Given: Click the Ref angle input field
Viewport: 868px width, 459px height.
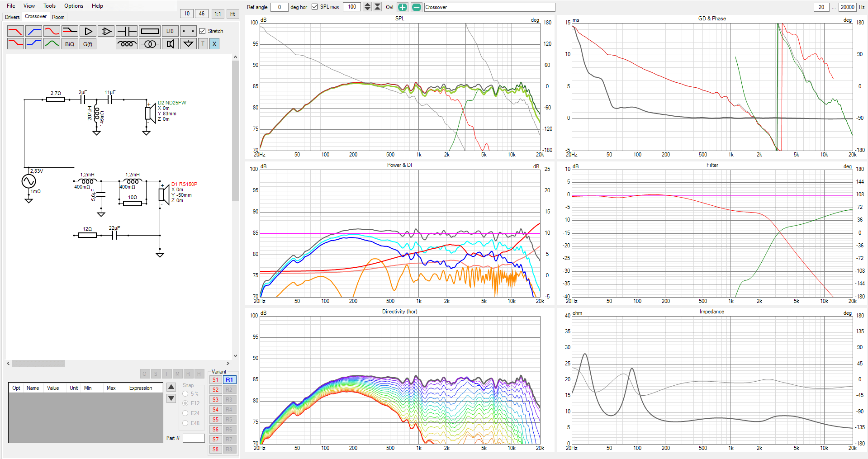Looking at the screenshot, I should [x=280, y=7].
